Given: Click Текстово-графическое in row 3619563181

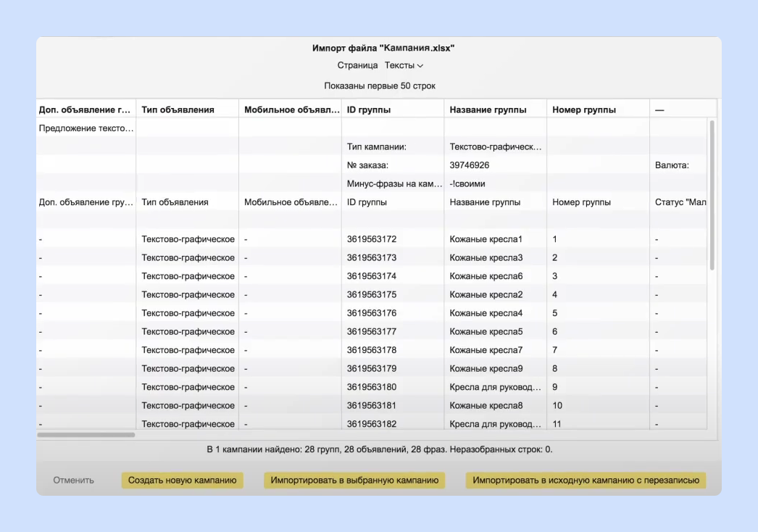Looking at the screenshot, I should click(x=188, y=405).
